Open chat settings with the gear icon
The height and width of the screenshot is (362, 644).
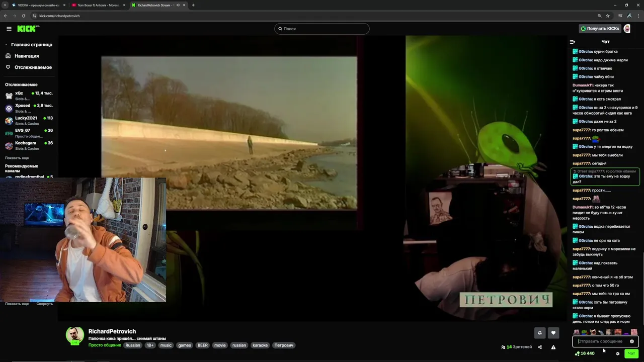(618, 353)
